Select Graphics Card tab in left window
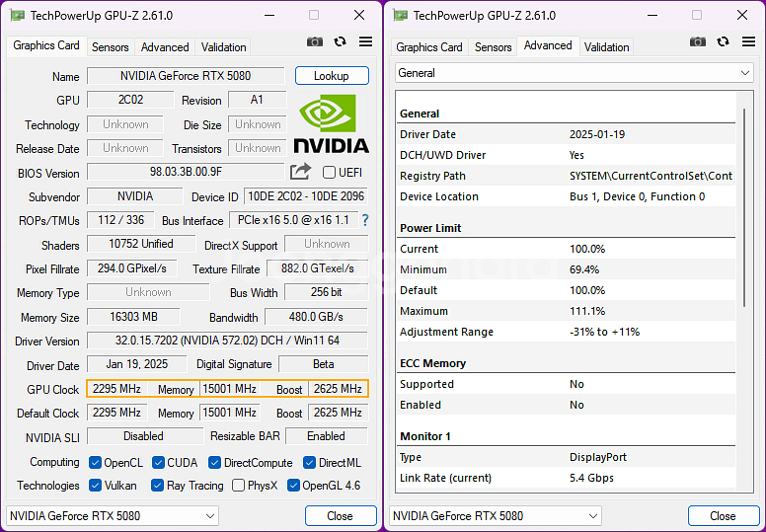The width and height of the screenshot is (766, 532). coord(46,45)
